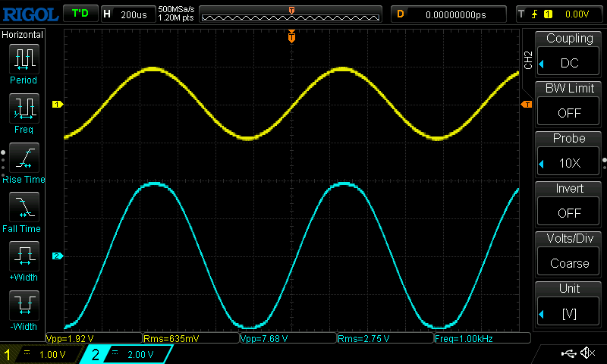Screen dimensions: 607x364
Task: Click the rising edge trigger icon
Action: coord(535,14)
